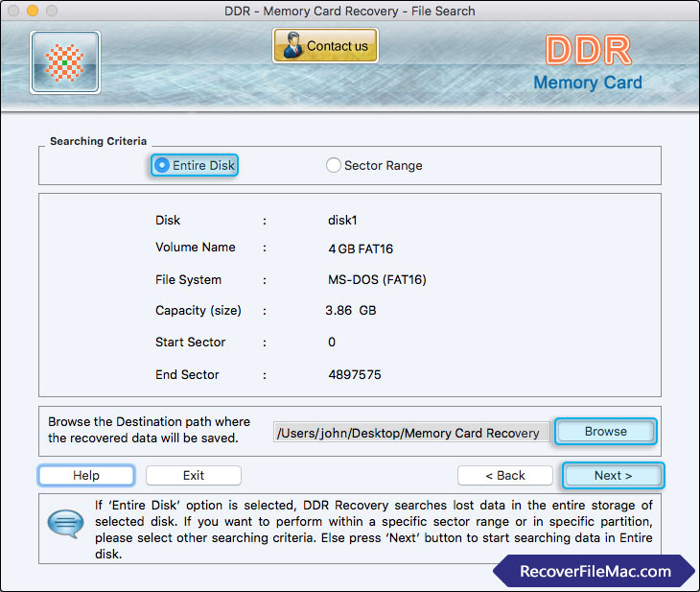Click the DDR Memory Card brand logo
The width and height of the screenshot is (700, 592).
tap(588, 63)
